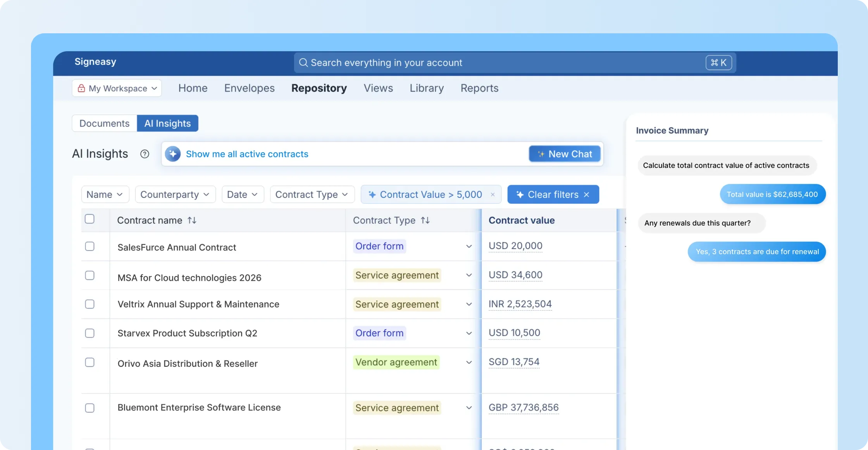Open the Counterparty filter dropdown
Screen dimensions: 868x450
tap(175, 194)
